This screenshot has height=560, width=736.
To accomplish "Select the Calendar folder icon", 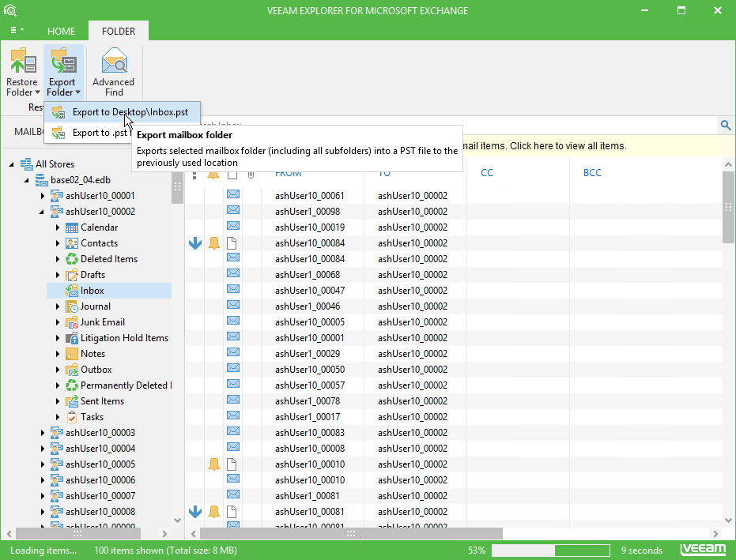I will click(x=71, y=227).
